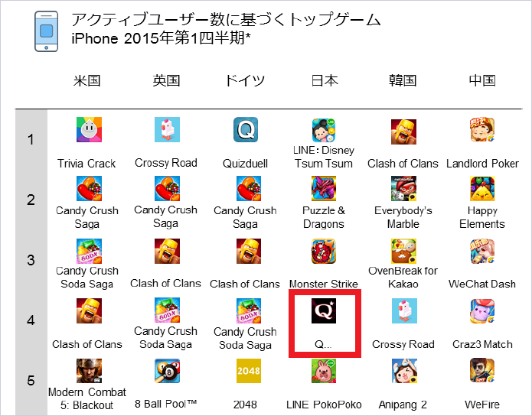Select the 米国 column header

click(86, 81)
